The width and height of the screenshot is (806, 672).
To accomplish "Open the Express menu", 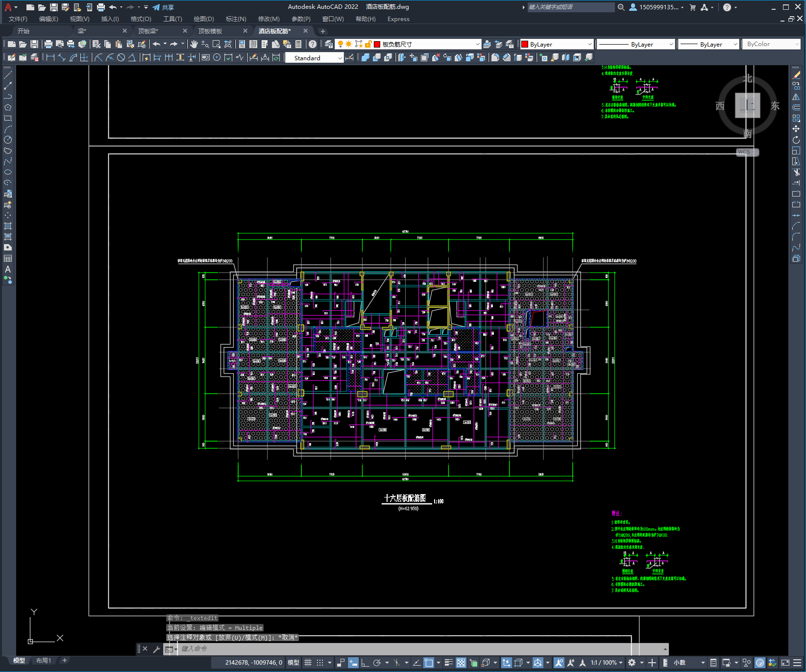I will pos(398,19).
